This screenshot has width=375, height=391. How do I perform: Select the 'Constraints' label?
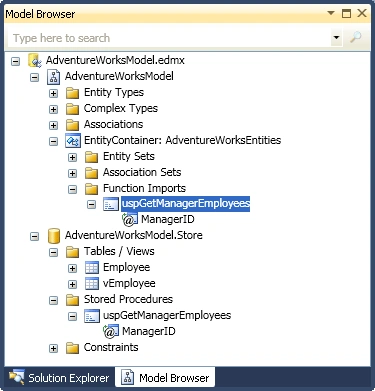click(111, 347)
